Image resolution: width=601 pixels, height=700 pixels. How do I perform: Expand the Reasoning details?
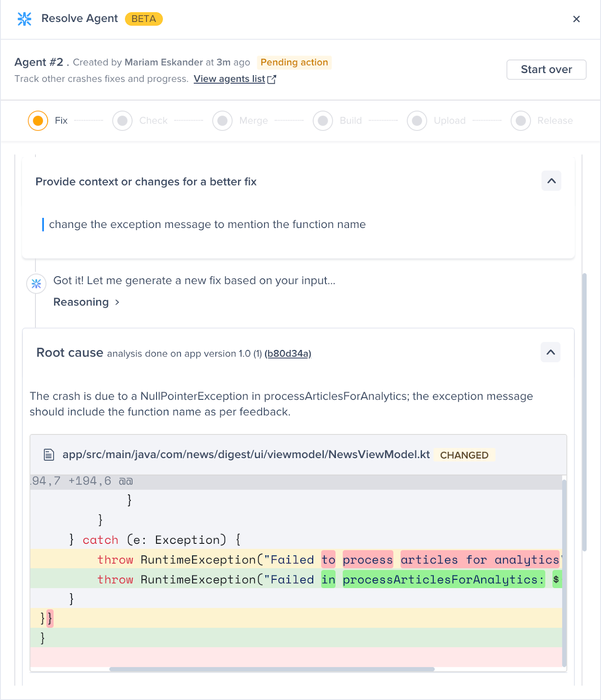[86, 302]
